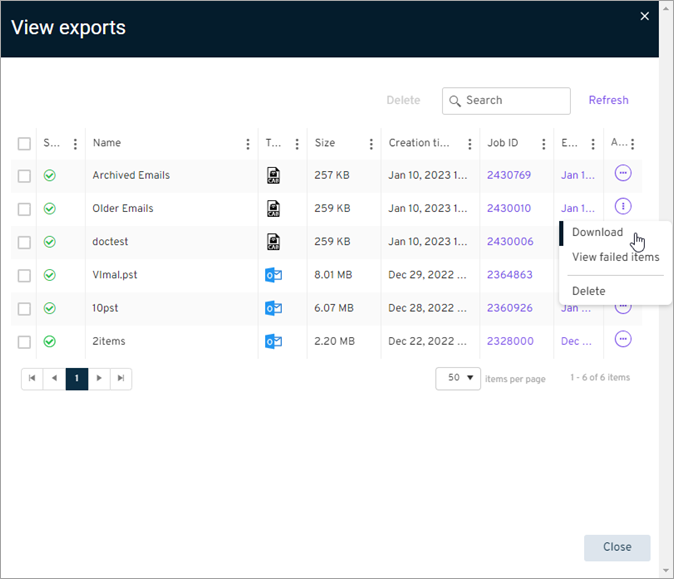Open Name column options menu
674x579 pixels.
(x=248, y=144)
